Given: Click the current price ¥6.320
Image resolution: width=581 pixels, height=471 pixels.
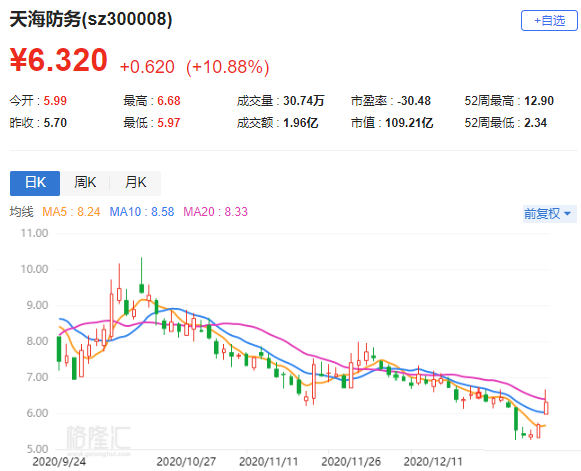Looking at the screenshot, I should point(59,60).
